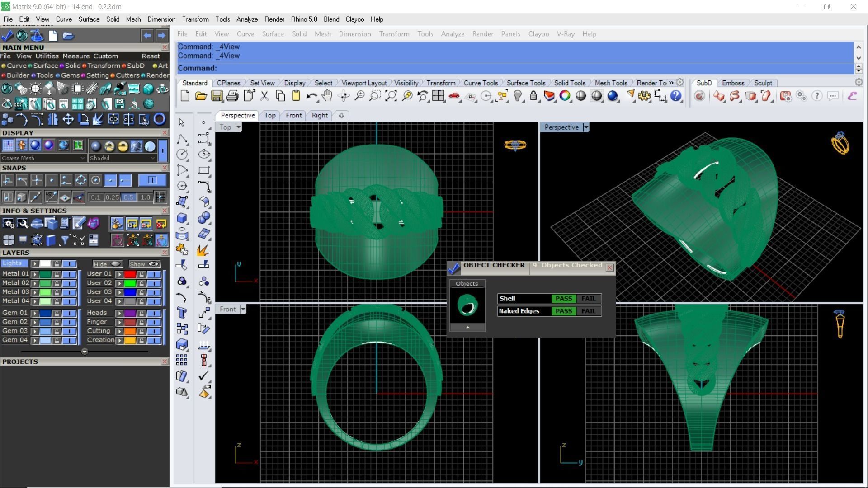Toggle visibility switch of Metal 02 layer
The height and width of the screenshot is (488, 868).
69,283
